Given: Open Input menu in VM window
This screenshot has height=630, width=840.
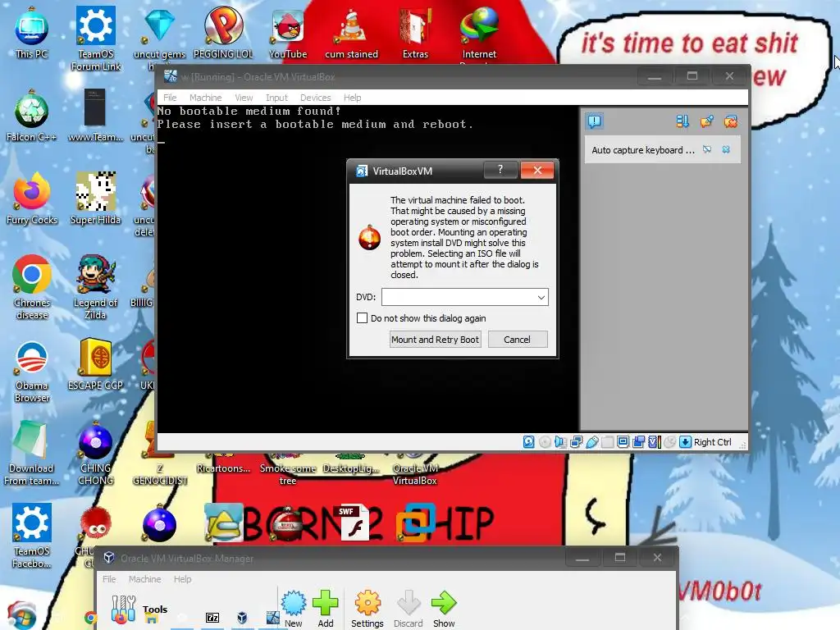Looking at the screenshot, I should (x=276, y=98).
